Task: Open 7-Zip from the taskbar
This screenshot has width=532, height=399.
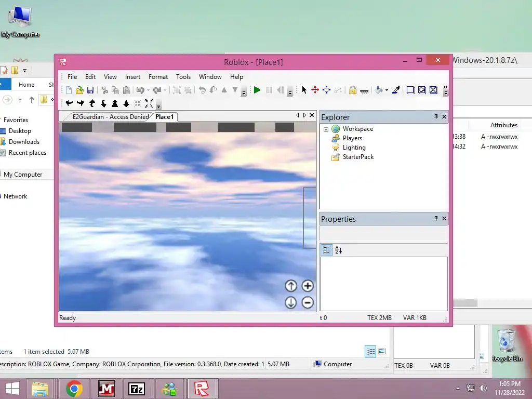Action: pyautogui.click(x=137, y=389)
